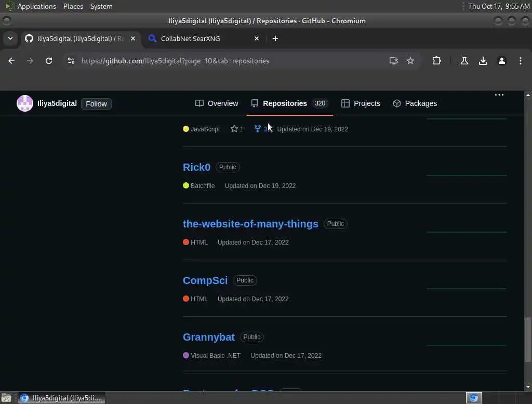Click the install app icon in address bar
This screenshot has height=404, width=532.
(x=394, y=61)
